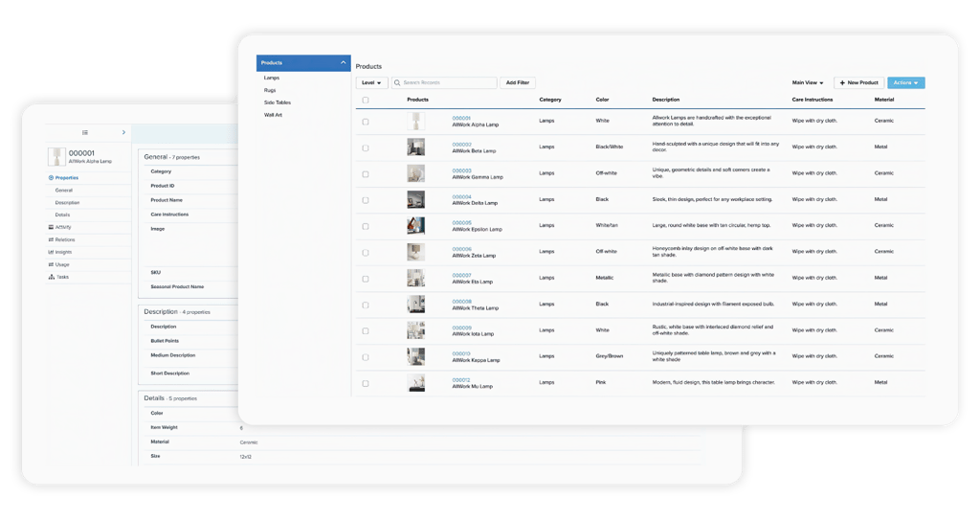Sort by the Category column header
The height and width of the screenshot is (521, 980).
pos(550,100)
